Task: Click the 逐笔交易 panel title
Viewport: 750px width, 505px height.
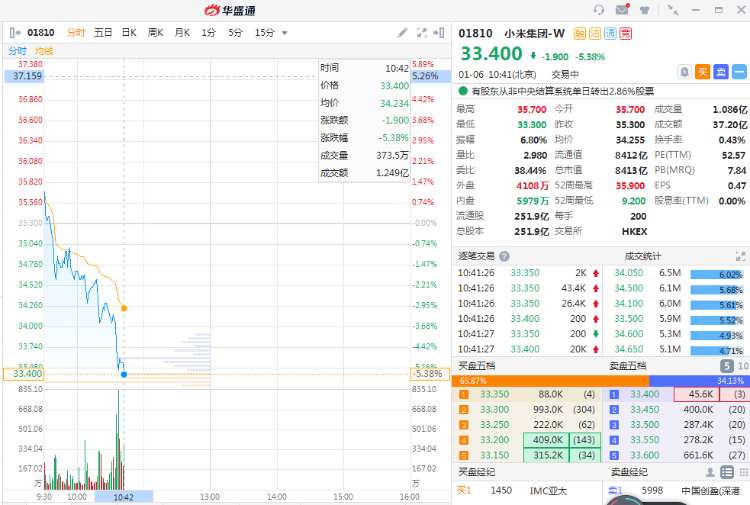Action: pos(476,256)
